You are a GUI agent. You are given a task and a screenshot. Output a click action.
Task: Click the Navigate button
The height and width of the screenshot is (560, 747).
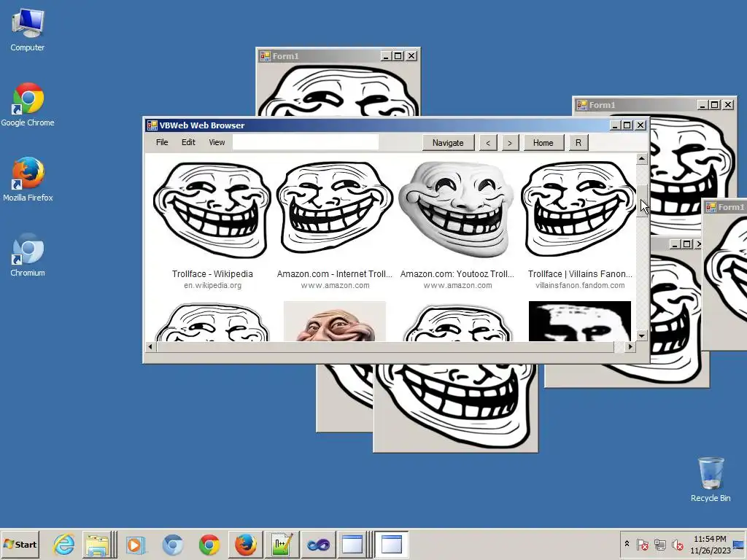(x=448, y=142)
